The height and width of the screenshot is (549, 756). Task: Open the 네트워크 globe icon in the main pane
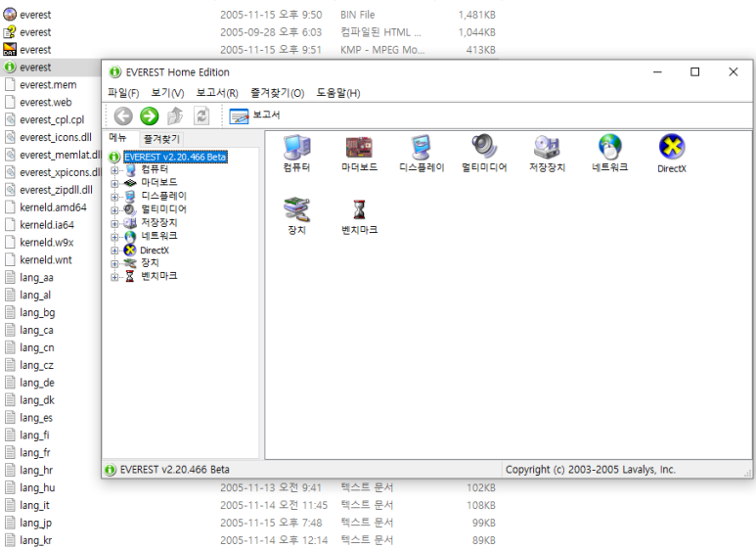(x=610, y=147)
